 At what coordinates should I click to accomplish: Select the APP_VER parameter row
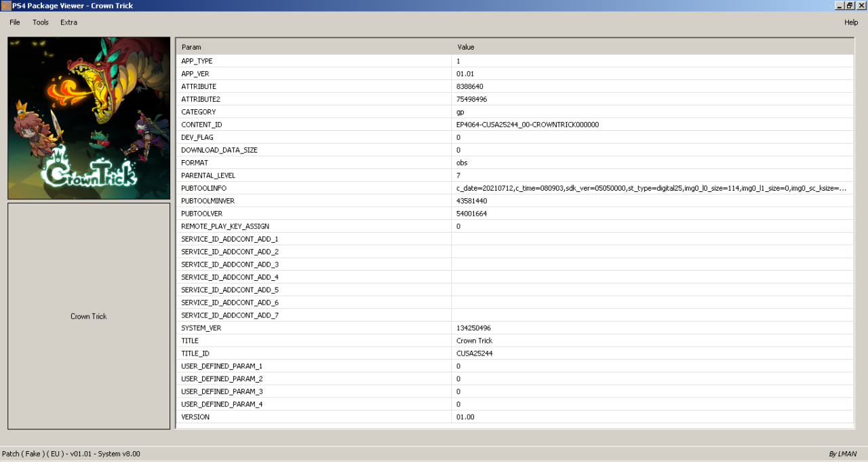coord(515,74)
